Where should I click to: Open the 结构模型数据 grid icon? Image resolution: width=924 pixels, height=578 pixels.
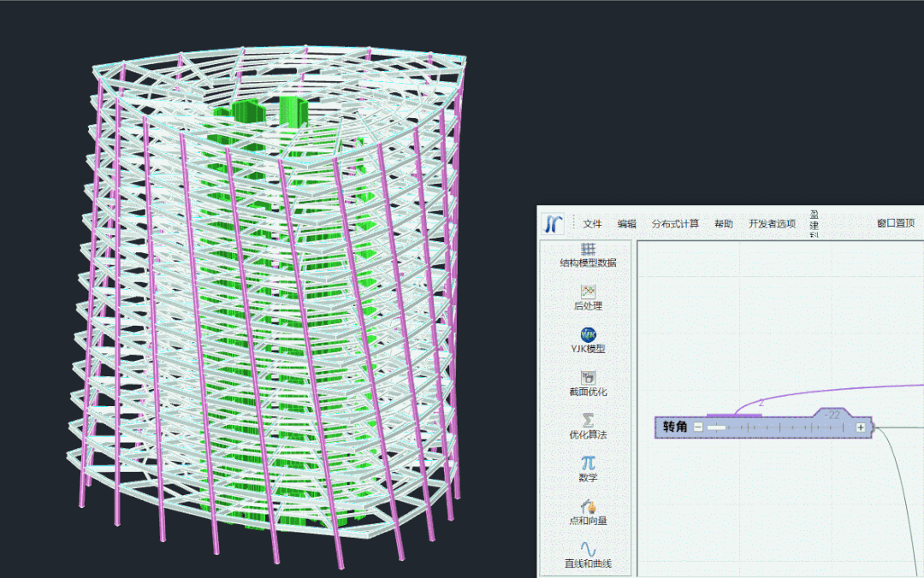point(588,249)
